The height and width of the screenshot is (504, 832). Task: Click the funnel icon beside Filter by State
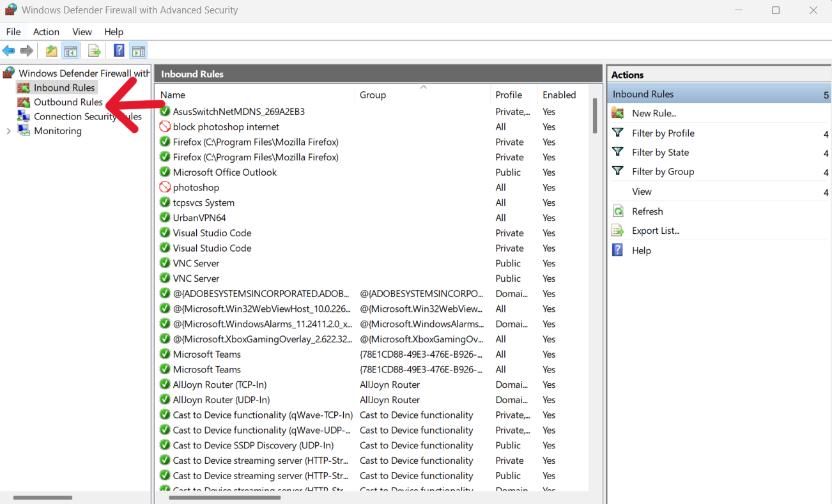tap(618, 152)
